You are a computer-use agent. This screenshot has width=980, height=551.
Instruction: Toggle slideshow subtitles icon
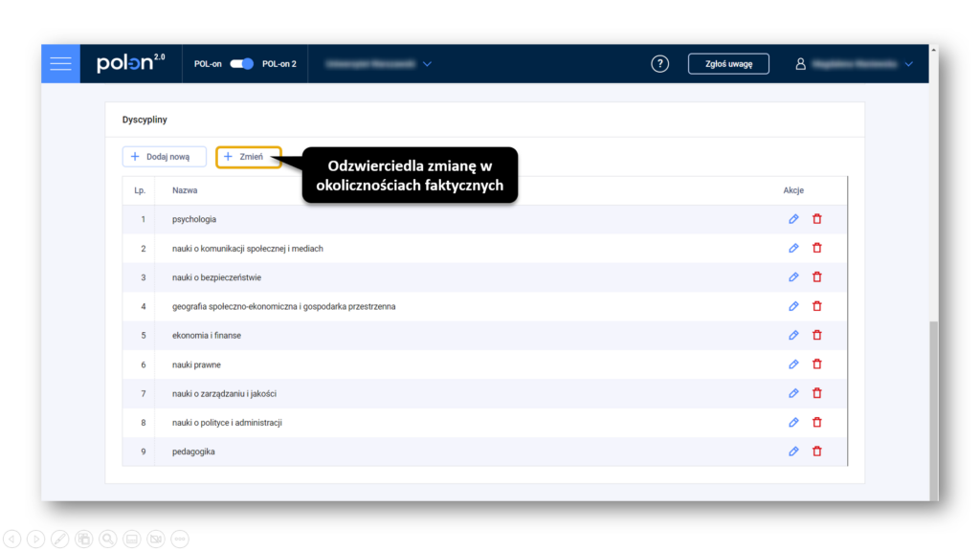coord(132,539)
